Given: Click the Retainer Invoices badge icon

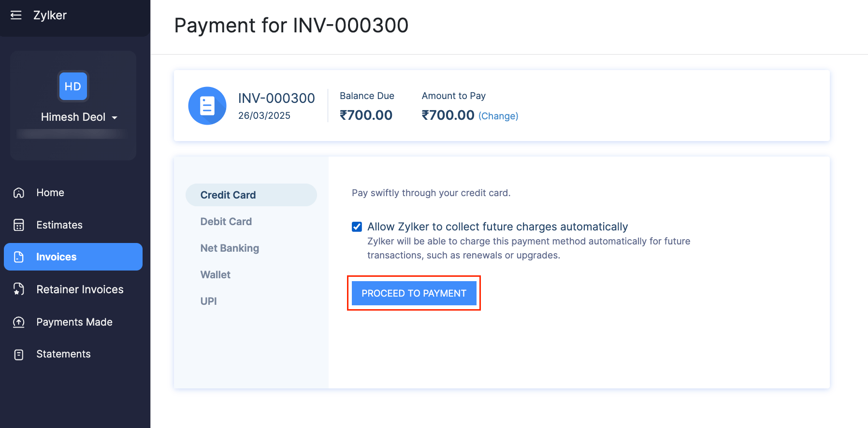Looking at the screenshot, I should pos(18,289).
